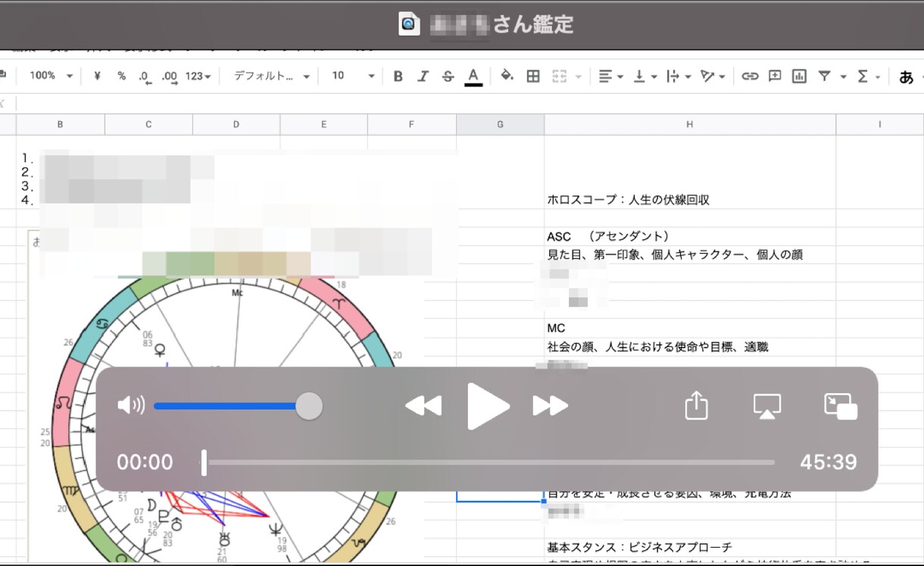Play the video
This screenshot has width=924, height=566.
(487, 406)
